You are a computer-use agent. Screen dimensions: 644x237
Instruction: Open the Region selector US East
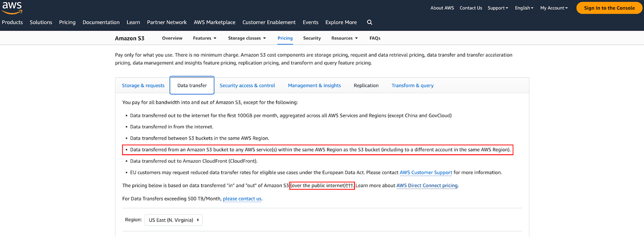click(173, 220)
